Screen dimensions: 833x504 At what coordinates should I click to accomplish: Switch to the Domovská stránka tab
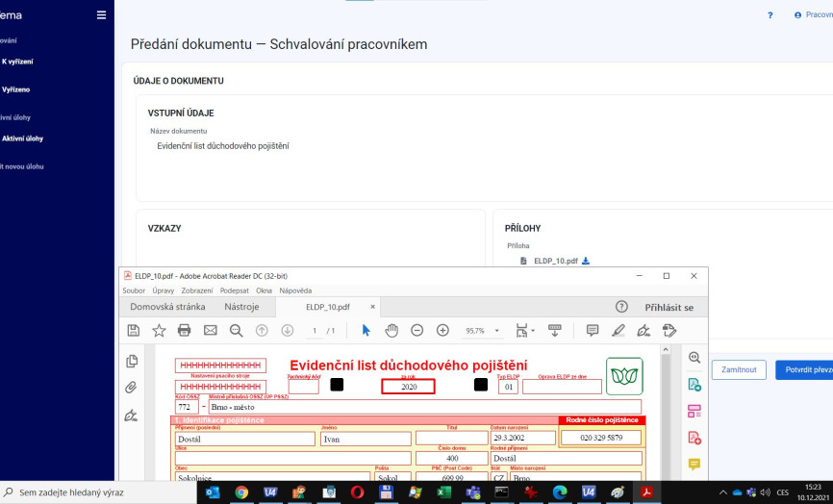pos(167,307)
